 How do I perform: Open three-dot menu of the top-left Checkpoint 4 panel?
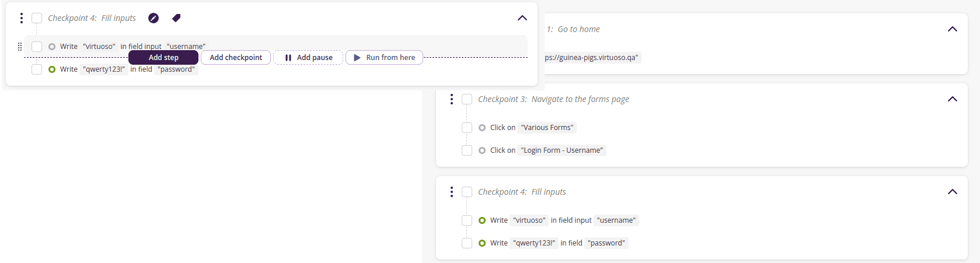coord(22,18)
